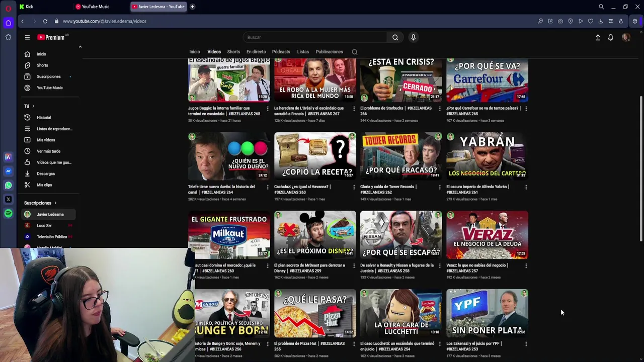Open options for the Alfredo Yabrán video
The width and height of the screenshot is (644, 362).
(x=526, y=187)
